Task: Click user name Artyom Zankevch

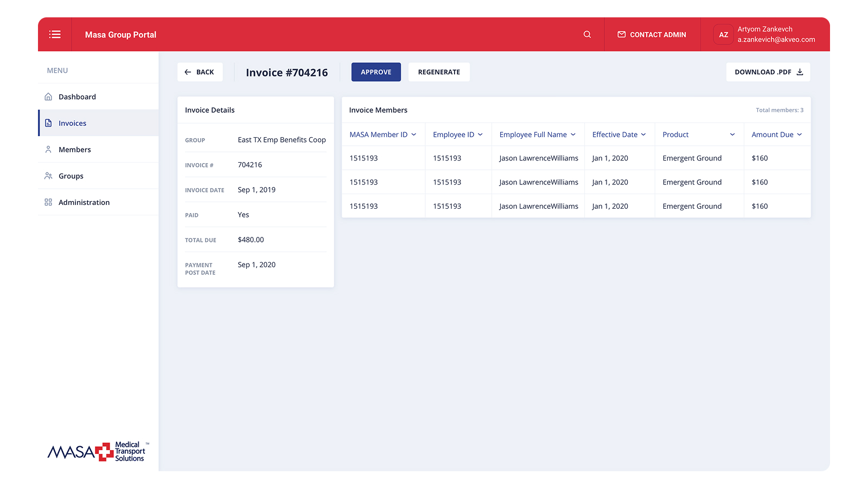Action: click(x=765, y=29)
